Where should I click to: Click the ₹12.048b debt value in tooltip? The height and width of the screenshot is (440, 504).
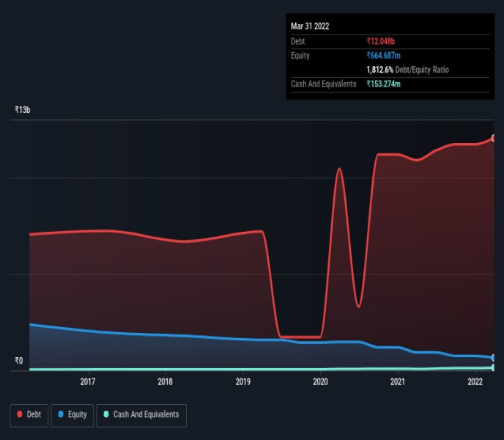[384, 42]
